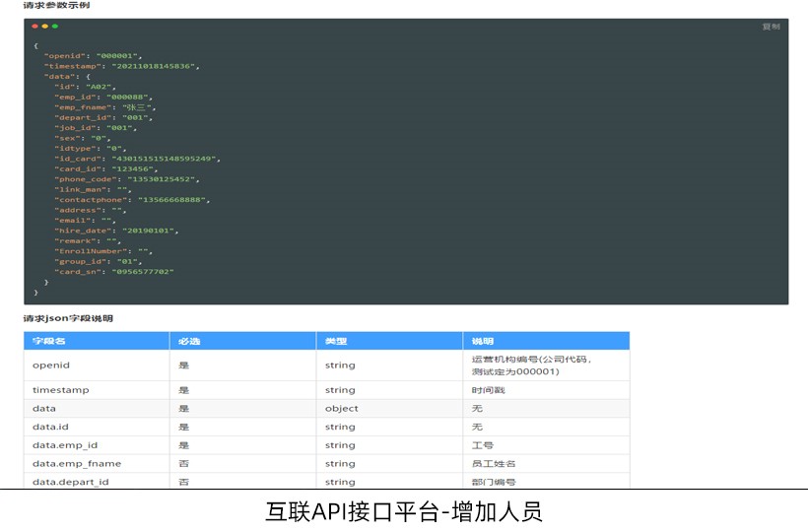The image size is (808, 532).
Task: Click the data.emp_fname field name cell
Action: tap(71, 464)
